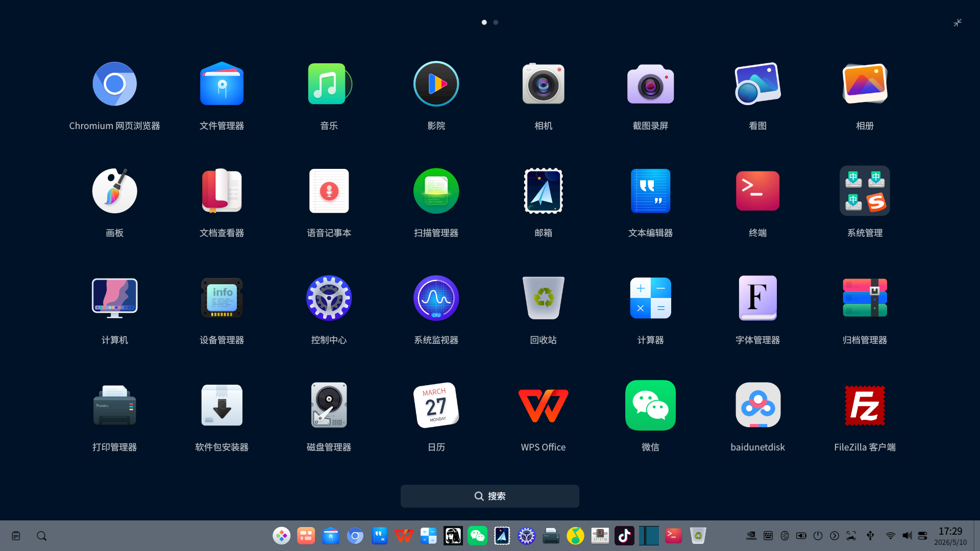The height and width of the screenshot is (551, 980).
Task: Open the control center gear in the dock
Action: coord(526,536)
